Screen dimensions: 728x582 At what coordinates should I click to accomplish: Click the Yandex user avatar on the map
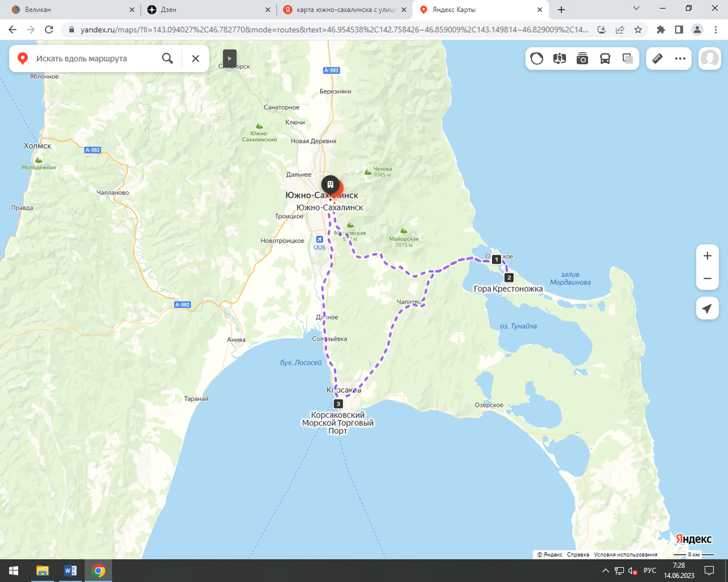pyautogui.click(x=709, y=59)
